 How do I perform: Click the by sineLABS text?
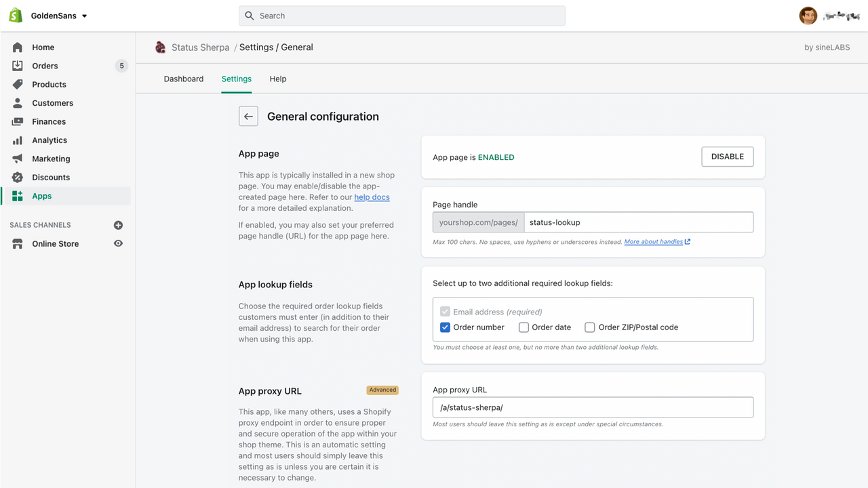click(x=827, y=47)
